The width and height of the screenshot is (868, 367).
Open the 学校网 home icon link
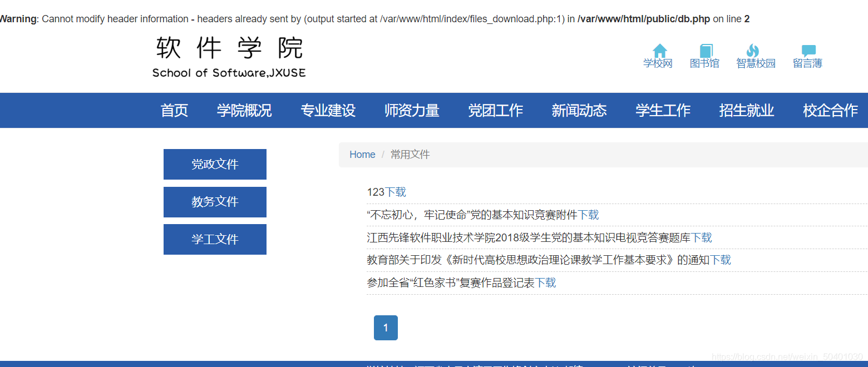click(659, 53)
